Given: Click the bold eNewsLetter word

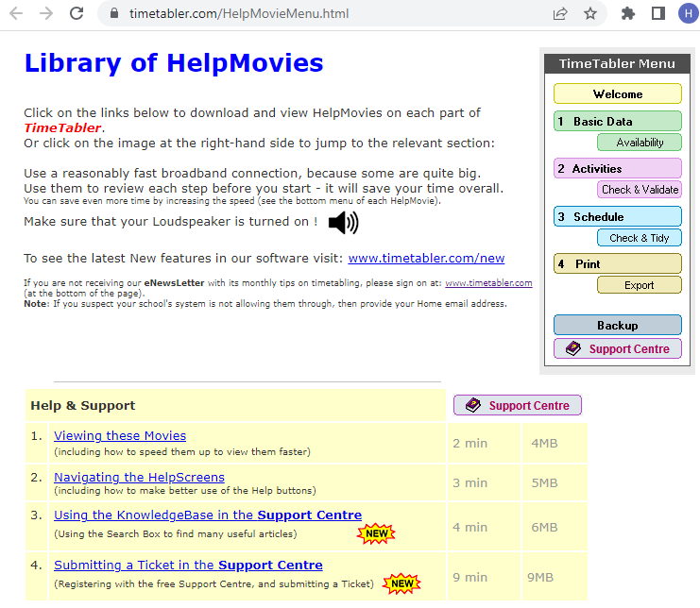Looking at the screenshot, I should pyautogui.click(x=174, y=283).
